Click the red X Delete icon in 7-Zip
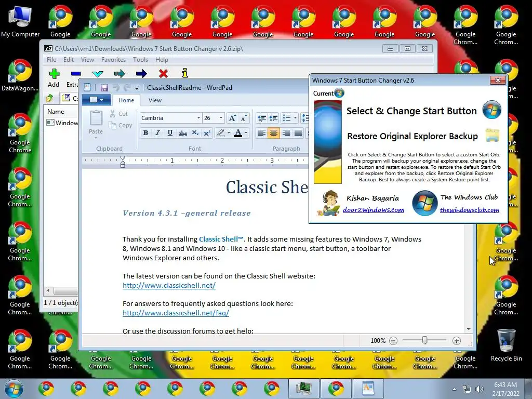Image resolution: width=532 pixels, height=399 pixels. coord(163,73)
